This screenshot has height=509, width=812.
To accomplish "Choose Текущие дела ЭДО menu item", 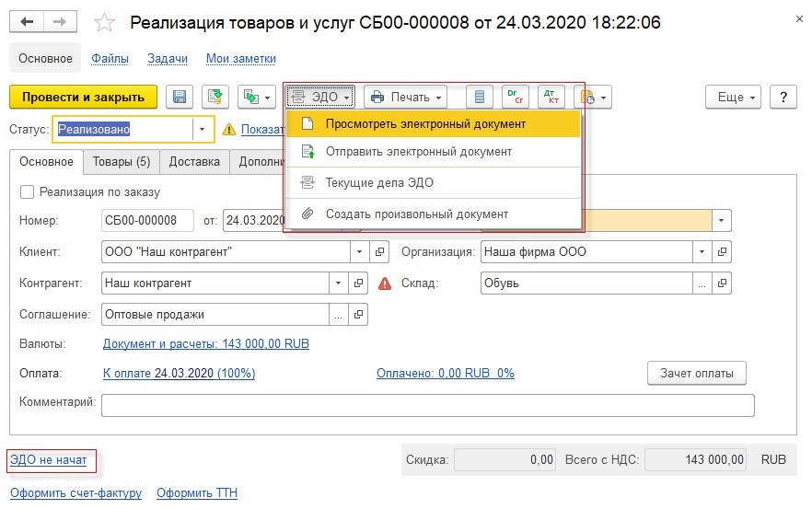I will tap(433, 183).
